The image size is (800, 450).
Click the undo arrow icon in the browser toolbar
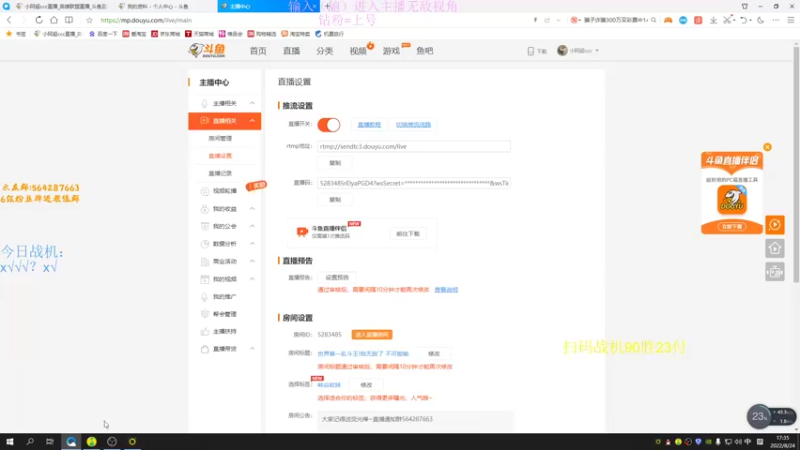point(743,20)
